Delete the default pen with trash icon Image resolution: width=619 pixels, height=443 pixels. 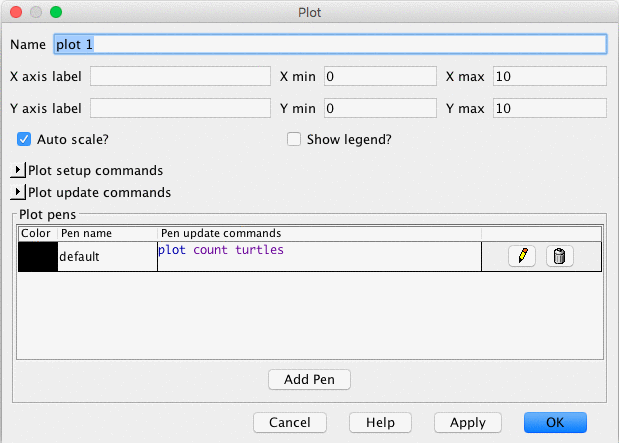559,256
